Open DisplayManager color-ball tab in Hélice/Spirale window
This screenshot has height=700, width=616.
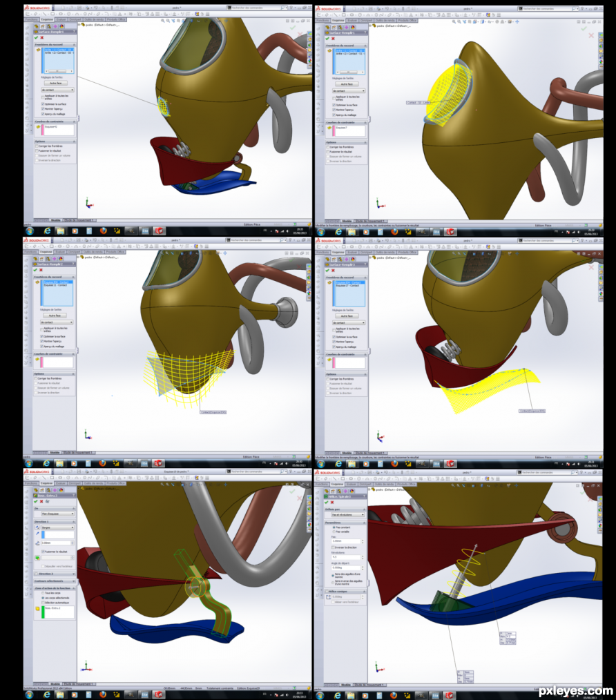(352, 491)
